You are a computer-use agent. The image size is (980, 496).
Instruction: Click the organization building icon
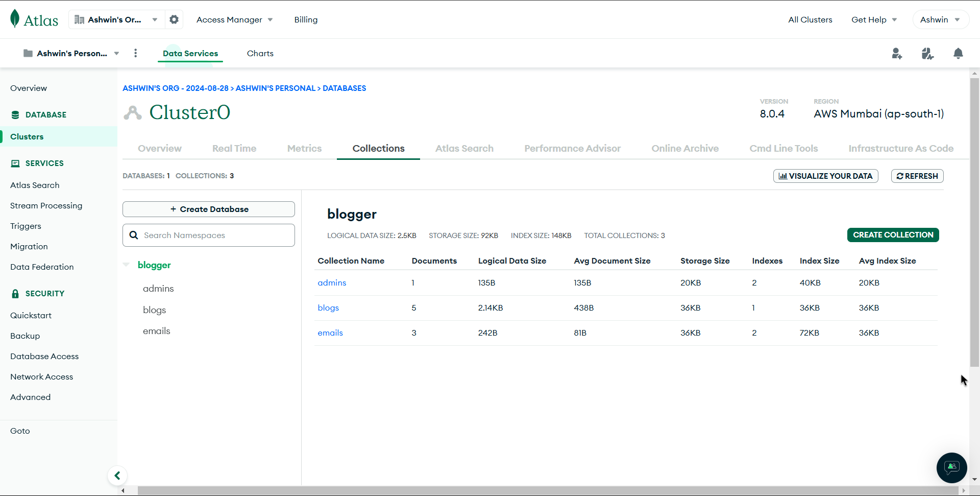pos(79,19)
